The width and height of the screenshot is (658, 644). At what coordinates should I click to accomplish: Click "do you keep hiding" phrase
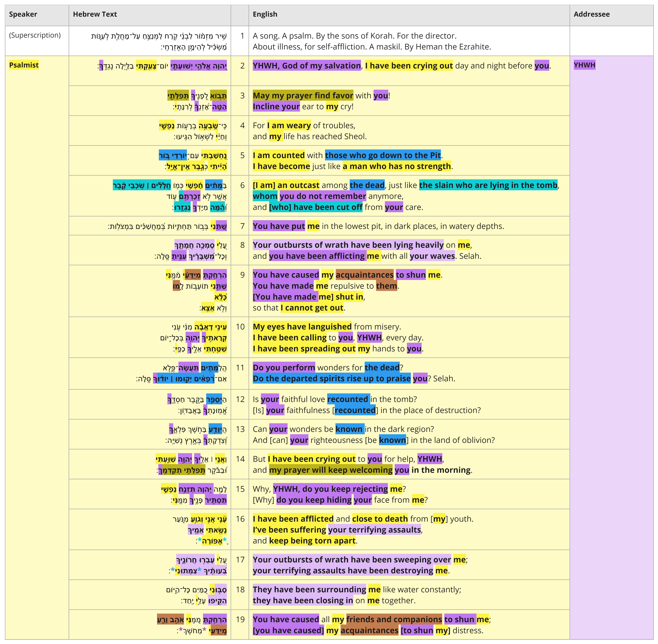(314, 500)
